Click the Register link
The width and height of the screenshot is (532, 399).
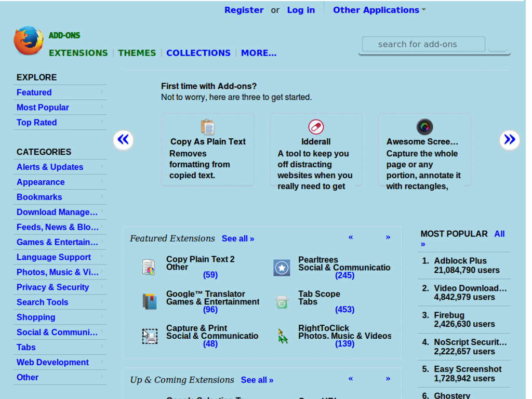click(244, 10)
